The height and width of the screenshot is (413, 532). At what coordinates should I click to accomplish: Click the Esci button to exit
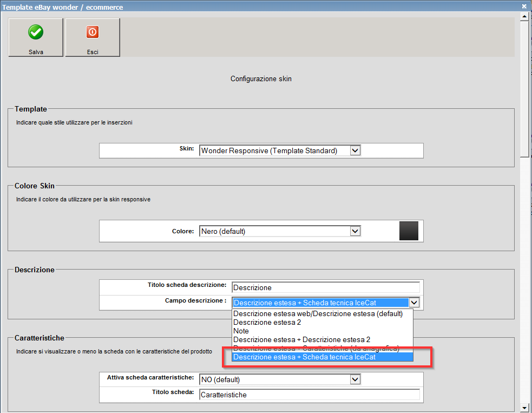[93, 37]
